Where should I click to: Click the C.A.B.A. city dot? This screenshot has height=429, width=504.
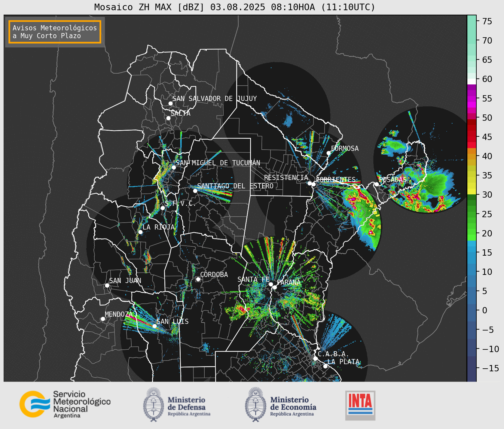[x=315, y=358]
